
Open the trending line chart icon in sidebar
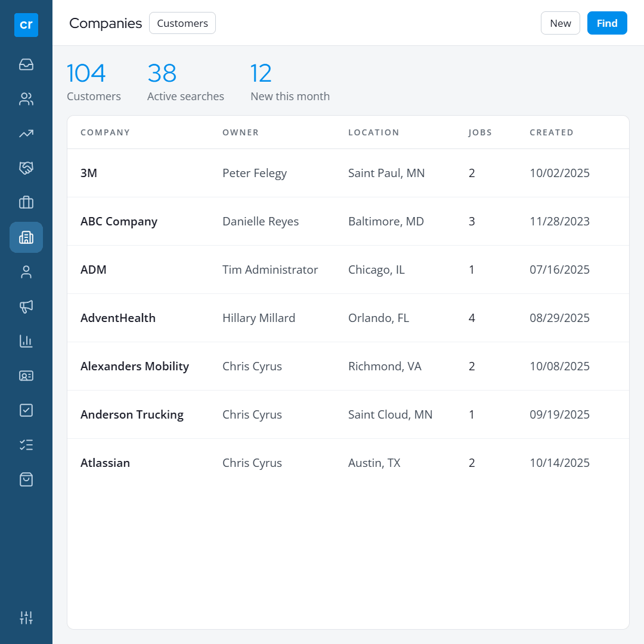(x=26, y=134)
